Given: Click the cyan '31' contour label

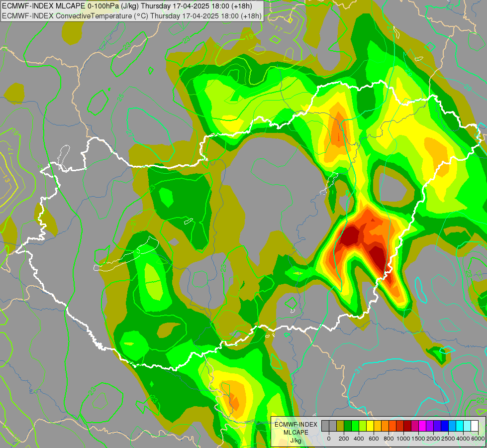Looking at the screenshot, I should tap(359, 370).
